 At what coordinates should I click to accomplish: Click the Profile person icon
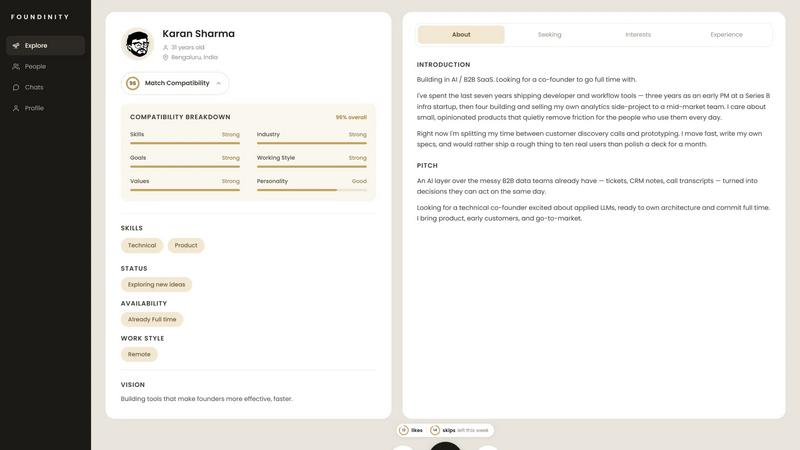[16, 108]
